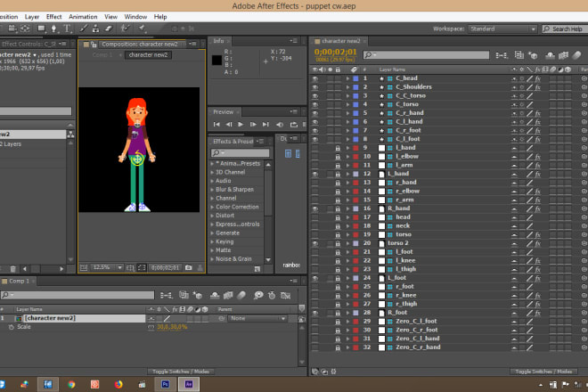Delete selected item with Project panel trash icon
This screenshot has width=588, height=392.
tap(12, 268)
